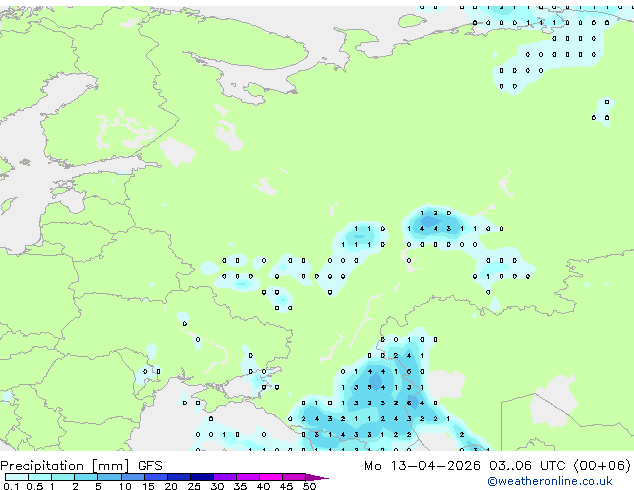
Task: Click the "50" legend label
Action: (309, 486)
